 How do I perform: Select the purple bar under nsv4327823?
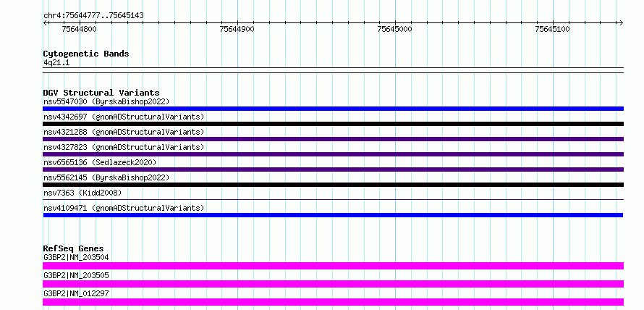click(x=333, y=154)
